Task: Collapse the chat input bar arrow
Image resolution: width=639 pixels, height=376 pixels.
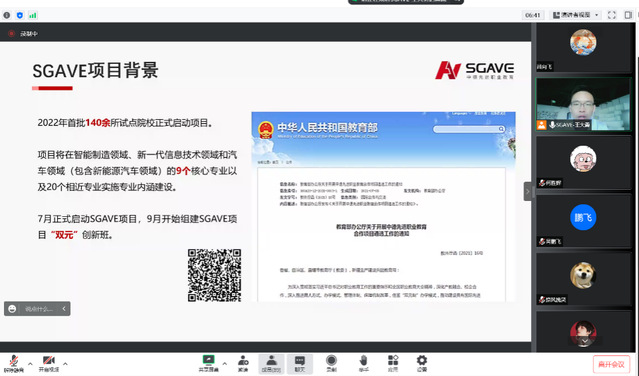Action: coord(64,309)
